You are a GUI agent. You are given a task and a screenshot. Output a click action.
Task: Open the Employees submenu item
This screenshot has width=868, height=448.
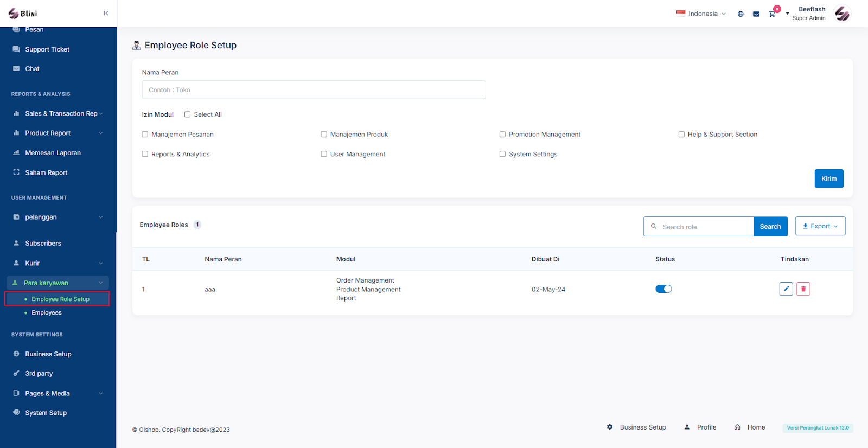pyautogui.click(x=47, y=313)
